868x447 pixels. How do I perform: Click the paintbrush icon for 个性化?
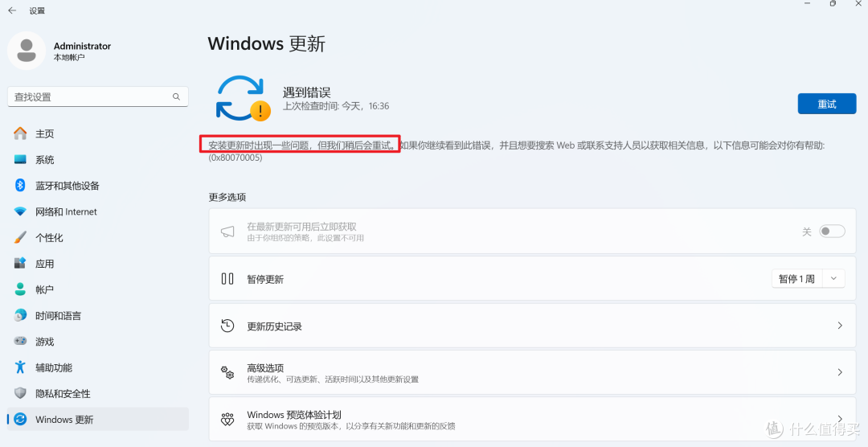pyautogui.click(x=20, y=238)
